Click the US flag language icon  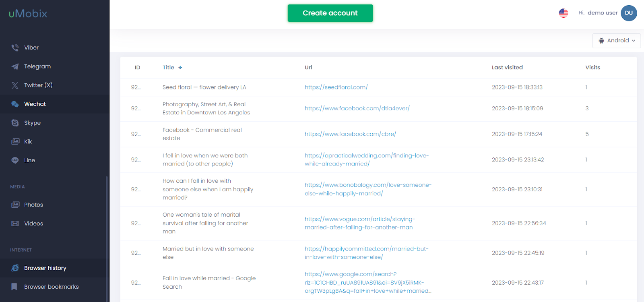(563, 13)
